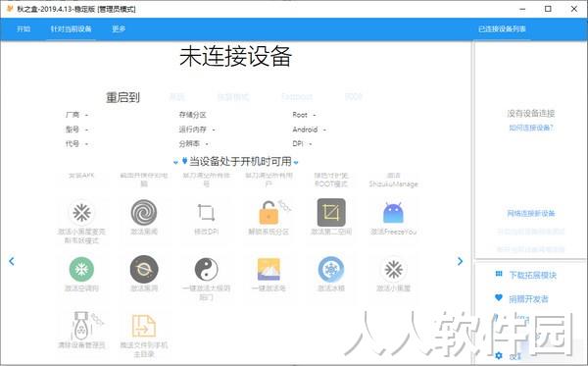Image resolution: width=588 pixels, height=366 pixels.
Task: Open 捐赠开发者 link text
Action: pyautogui.click(x=529, y=299)
